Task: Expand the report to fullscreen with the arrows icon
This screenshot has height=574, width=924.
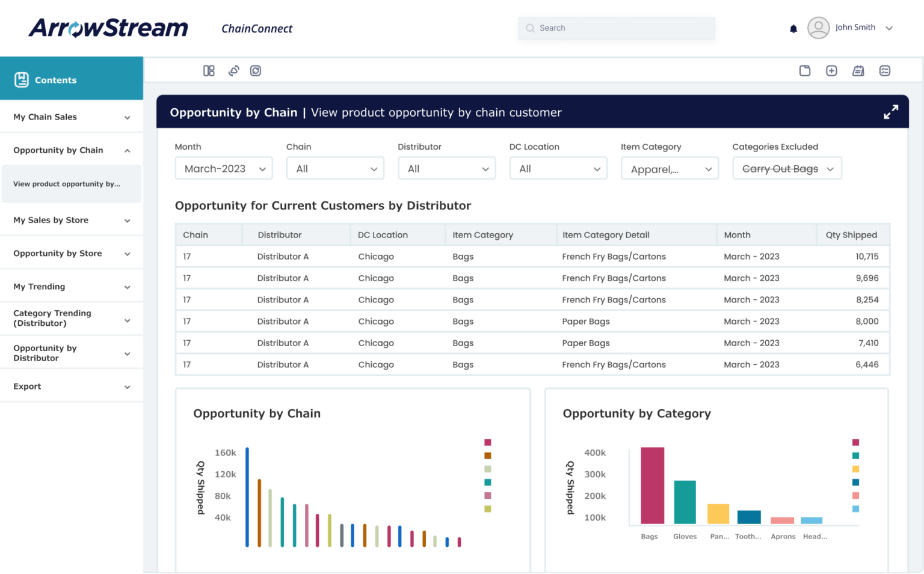Action: [890, 111]
